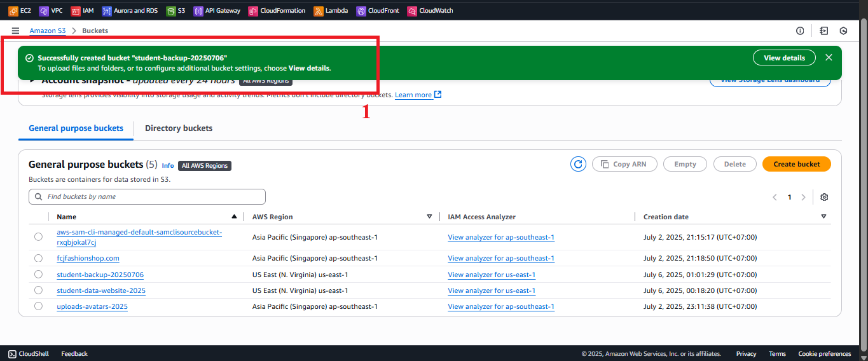Open student-backup-20250706 bucket link
Viewport: 868px width, 361px height.
click(100, 275)
